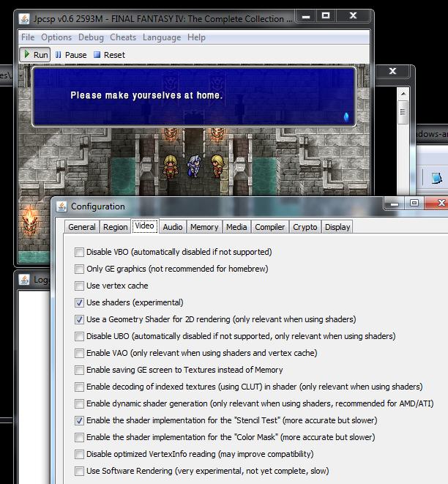This screenshot has height=484, width=448.
Task: Enable the Disable VBO checkbox
Action: click(79, 252)
